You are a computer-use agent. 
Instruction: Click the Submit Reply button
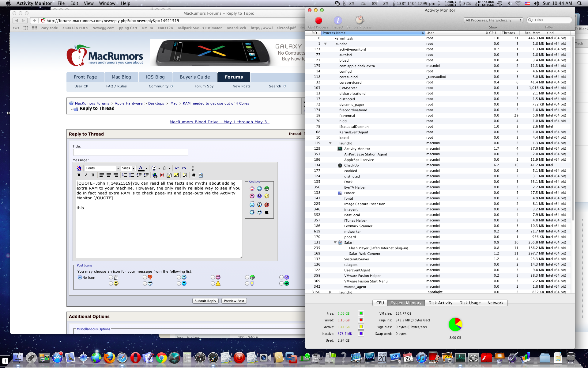point(205,301)
